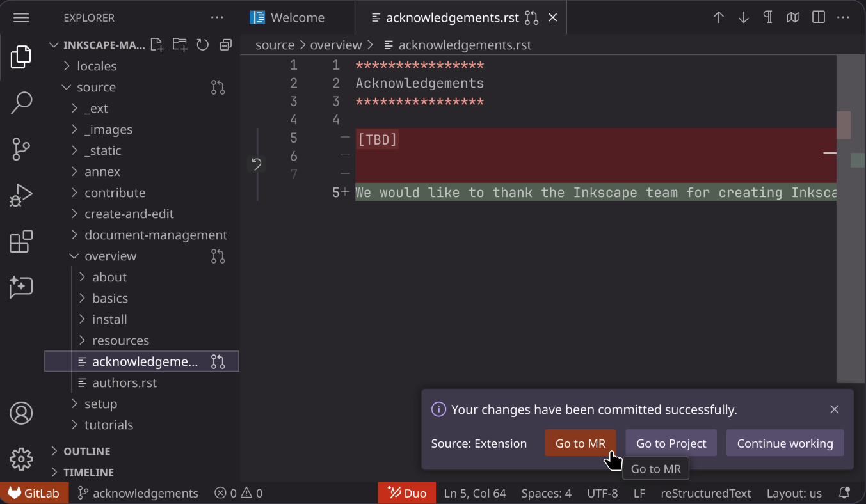Image resolution: width=866 pixels, height=504 pixels.
Task: Select the acknowledgements.rst editor tab
Action: tap(453, 18)
